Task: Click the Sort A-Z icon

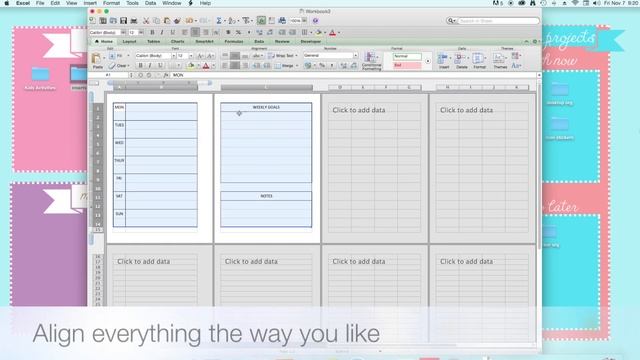Action: 231,20
